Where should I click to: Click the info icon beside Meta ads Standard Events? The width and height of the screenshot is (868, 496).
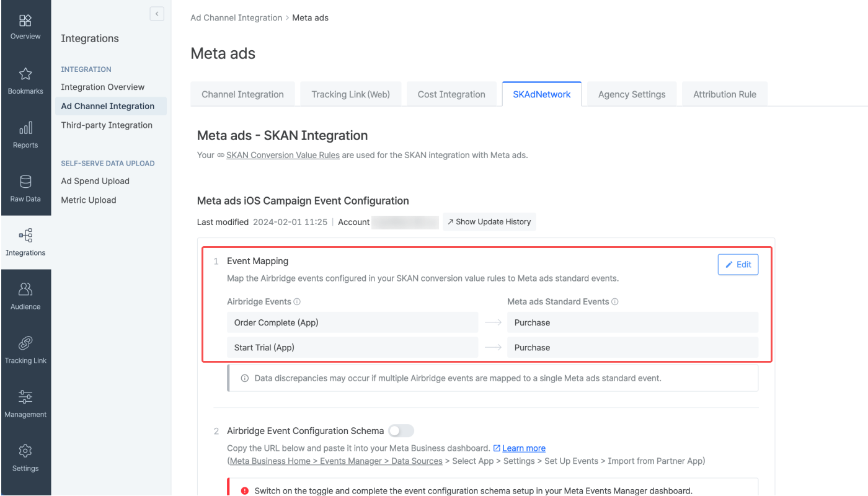[615, 302]
